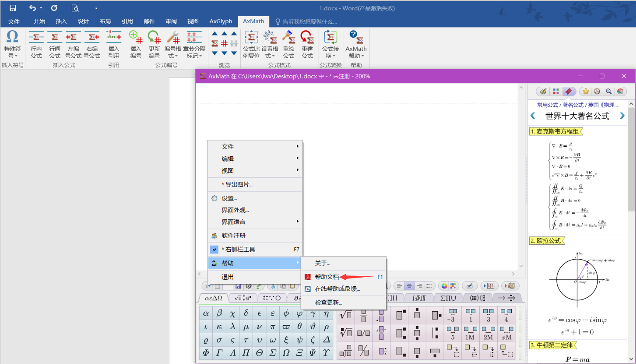This screenshot has width=636, height=364.
Task: Click the 3. 牛顿第二定律 yellow label
Action: click(x=552, y=345)
